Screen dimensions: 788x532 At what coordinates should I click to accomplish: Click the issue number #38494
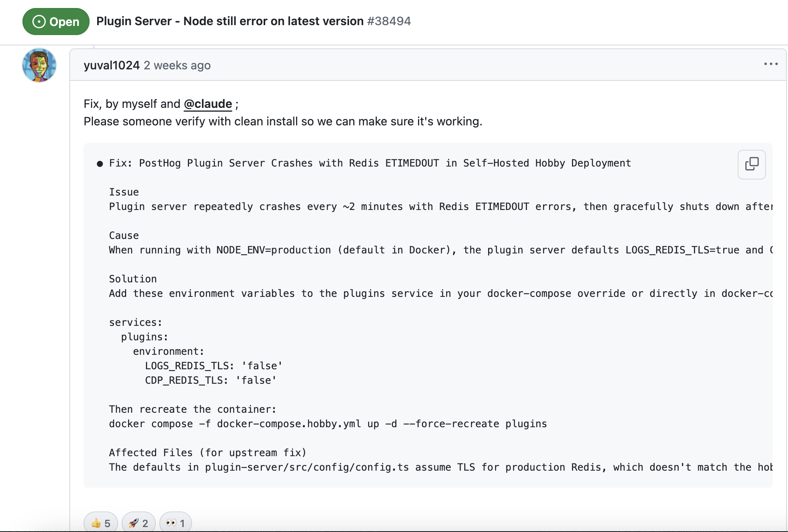point(389,21)
